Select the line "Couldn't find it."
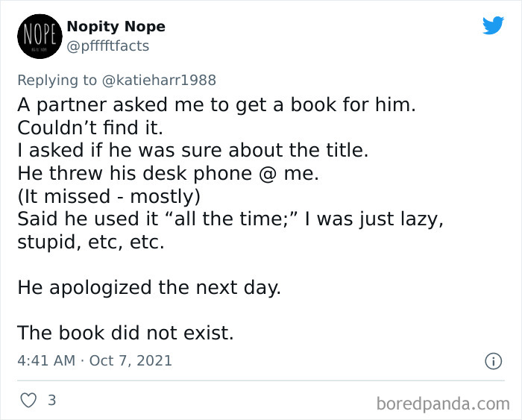 click(89, 127)
